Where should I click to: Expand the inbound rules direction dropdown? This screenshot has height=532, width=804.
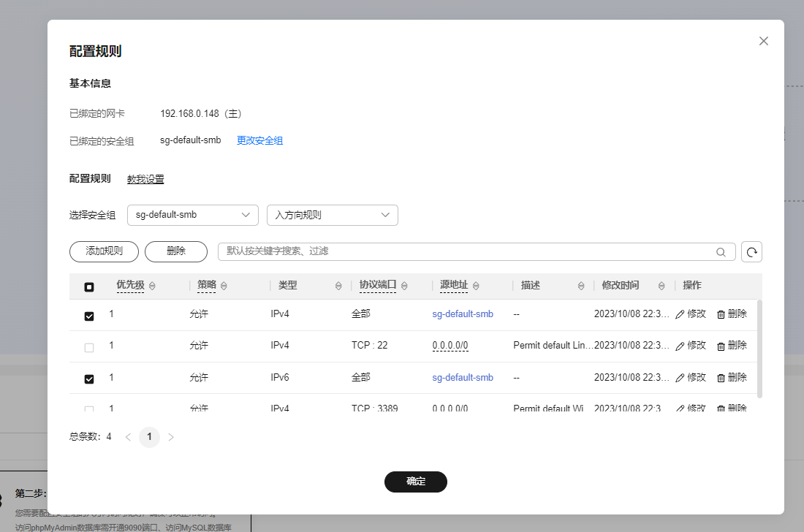(x=333, y=215)
